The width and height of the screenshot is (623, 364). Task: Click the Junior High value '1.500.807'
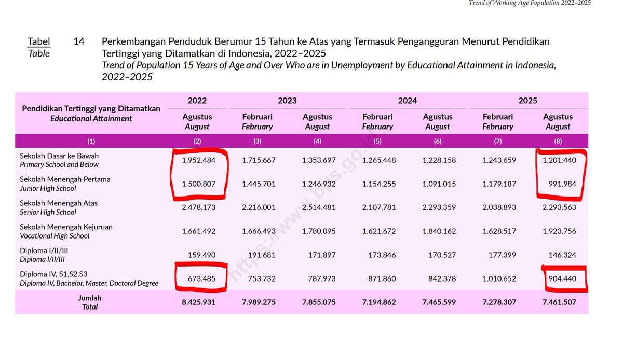(198, 184)
